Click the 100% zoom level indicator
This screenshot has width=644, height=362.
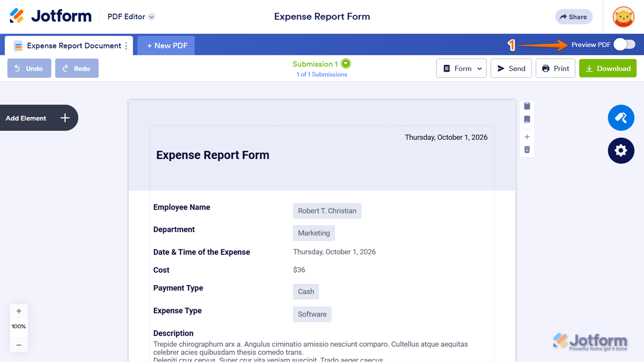click(x=19, y=327)
